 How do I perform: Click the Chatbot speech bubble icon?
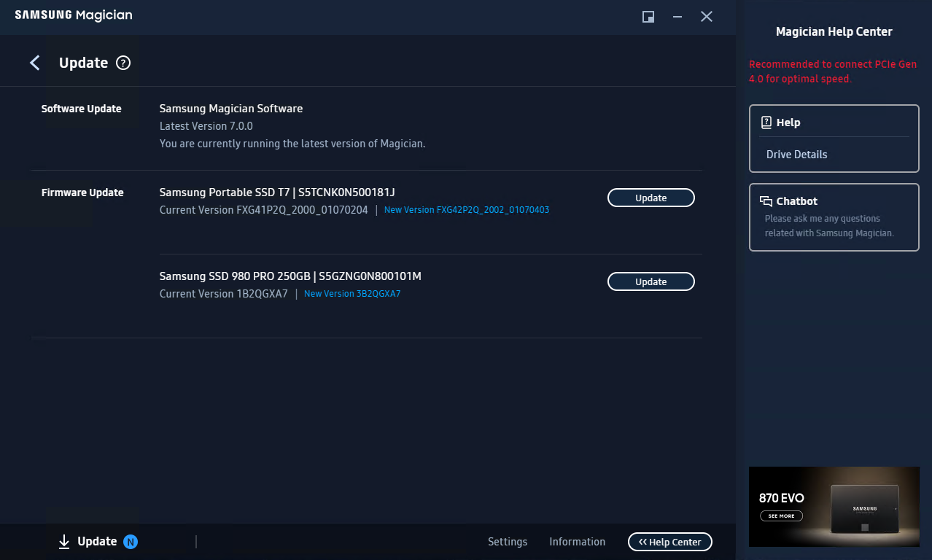click(766, 201)
